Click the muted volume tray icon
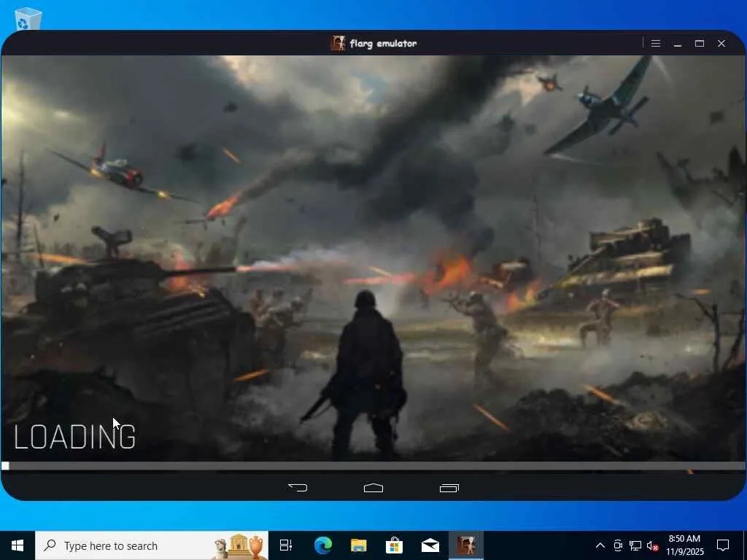Viewport: 747px width, 560px height. pyautogui.click(x=653, y=545)
